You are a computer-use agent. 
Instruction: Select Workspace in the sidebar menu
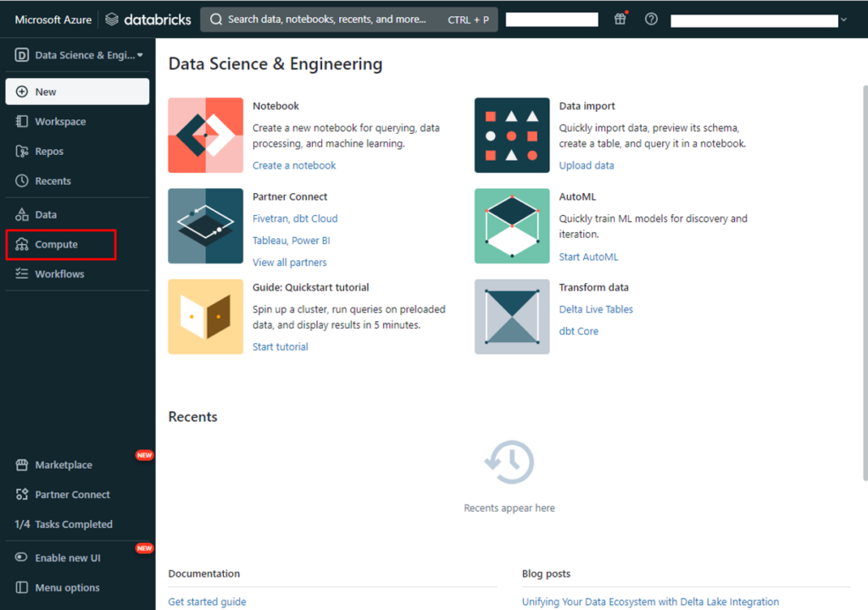(60, 122)
